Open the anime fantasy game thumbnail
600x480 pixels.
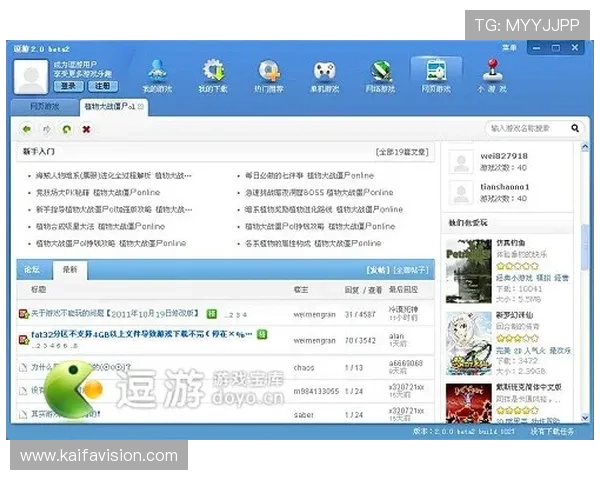point(469,343)
